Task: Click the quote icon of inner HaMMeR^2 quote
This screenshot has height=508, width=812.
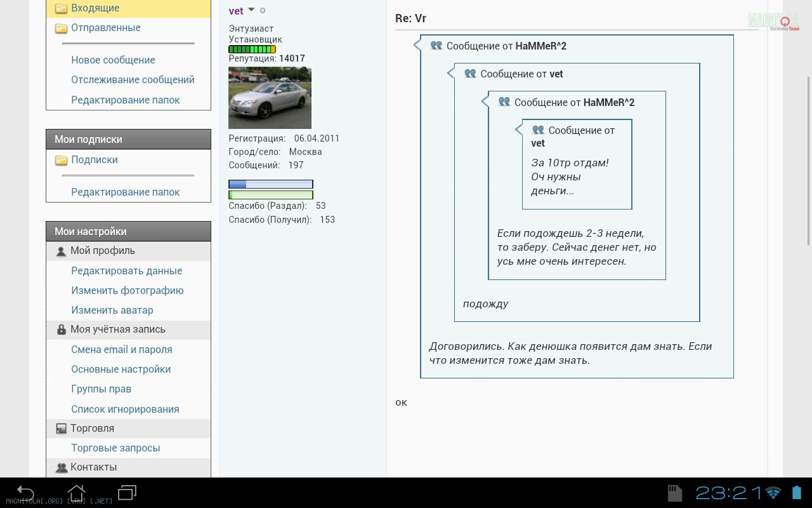Action: pyautogui.click(x=504, y=102)
